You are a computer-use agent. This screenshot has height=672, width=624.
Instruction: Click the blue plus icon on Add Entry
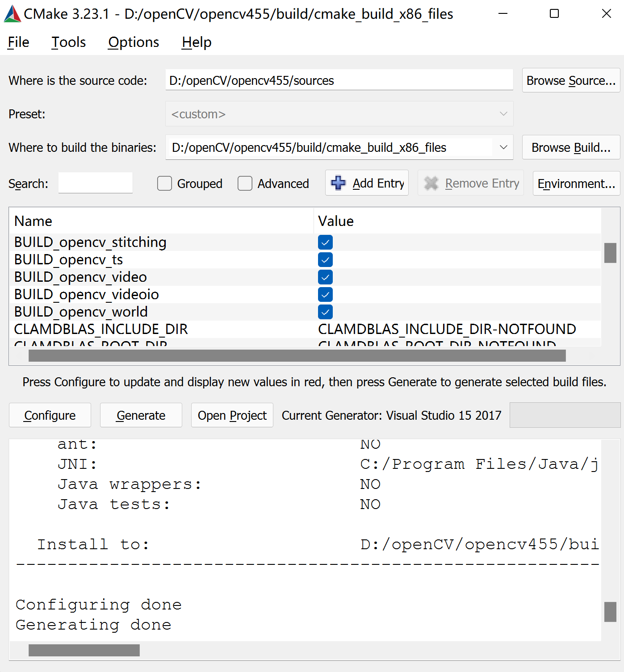[338, 183]
